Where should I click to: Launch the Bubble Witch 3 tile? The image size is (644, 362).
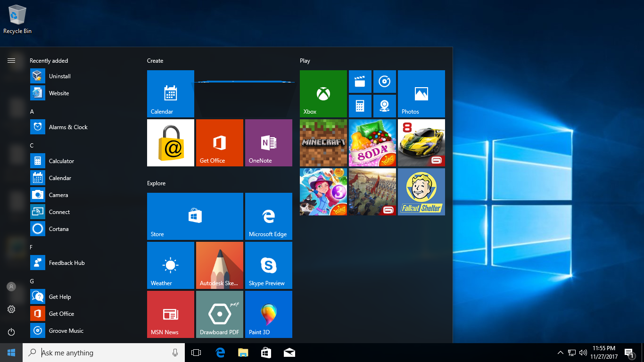pyautogui.click(x=323, y=192)
